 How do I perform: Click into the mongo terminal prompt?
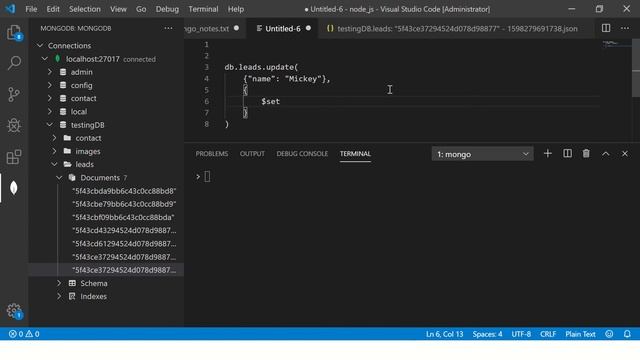click(207, 177)
